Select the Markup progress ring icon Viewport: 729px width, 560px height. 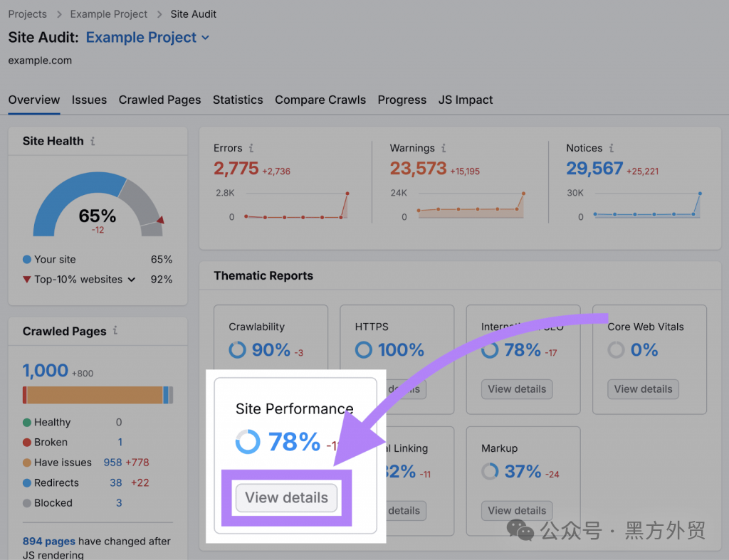(490, 471)
